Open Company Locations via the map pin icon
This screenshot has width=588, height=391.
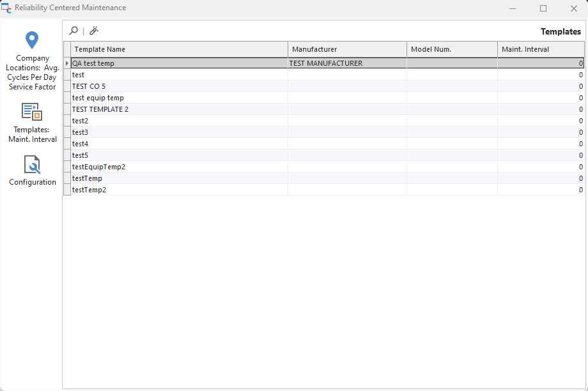tap(32, 40)
